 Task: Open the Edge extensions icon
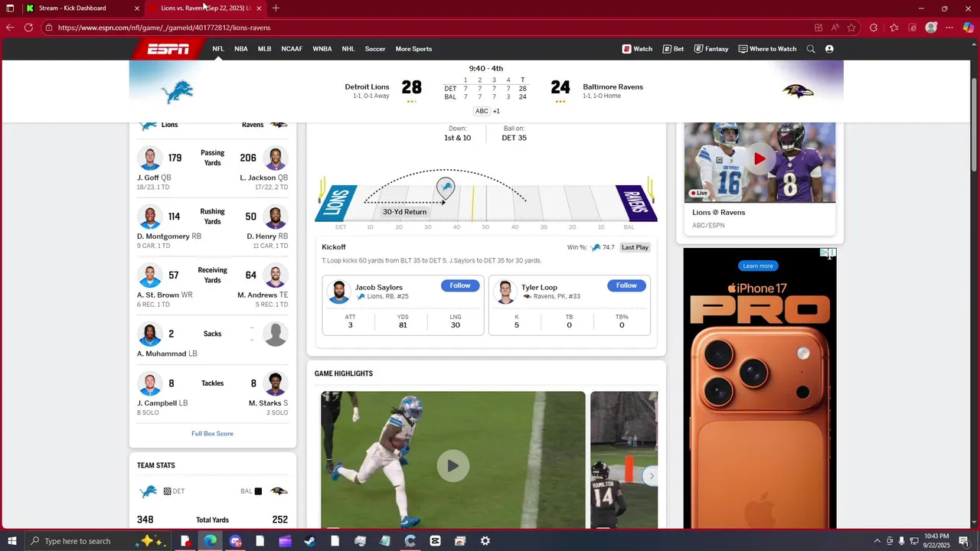coord(874,28)
